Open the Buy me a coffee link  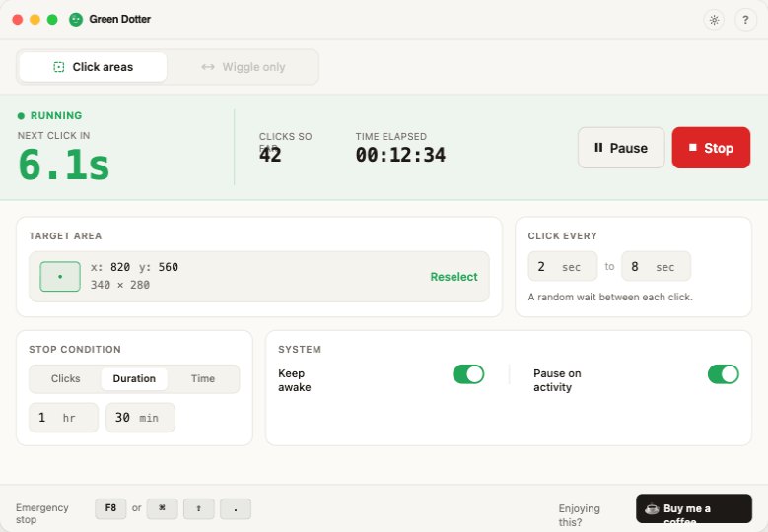click(x=693, y=509)
